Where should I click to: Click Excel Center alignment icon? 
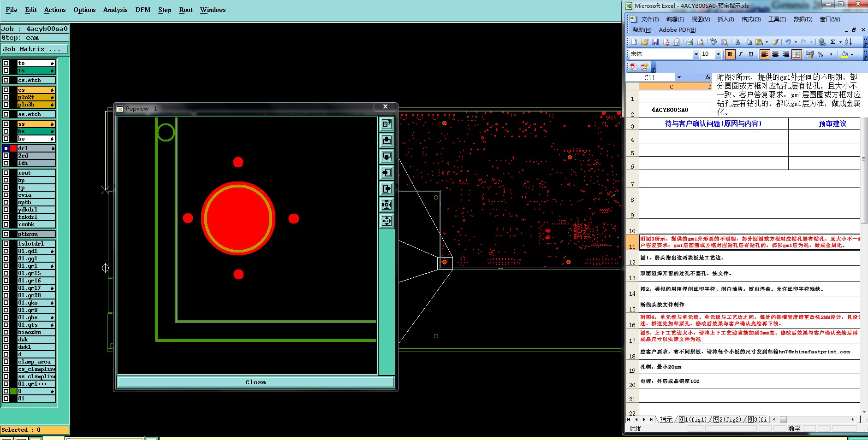tap(775, 54)
